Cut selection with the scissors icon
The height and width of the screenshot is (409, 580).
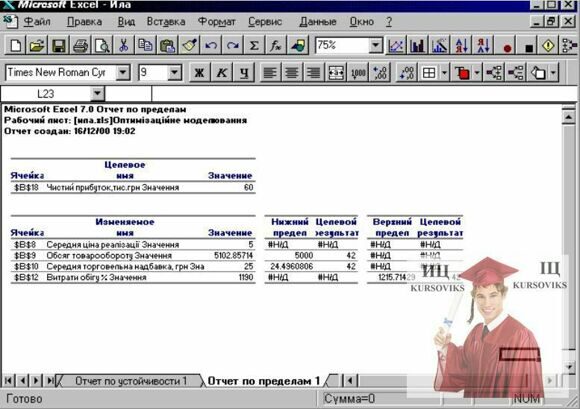click(124, 46)
